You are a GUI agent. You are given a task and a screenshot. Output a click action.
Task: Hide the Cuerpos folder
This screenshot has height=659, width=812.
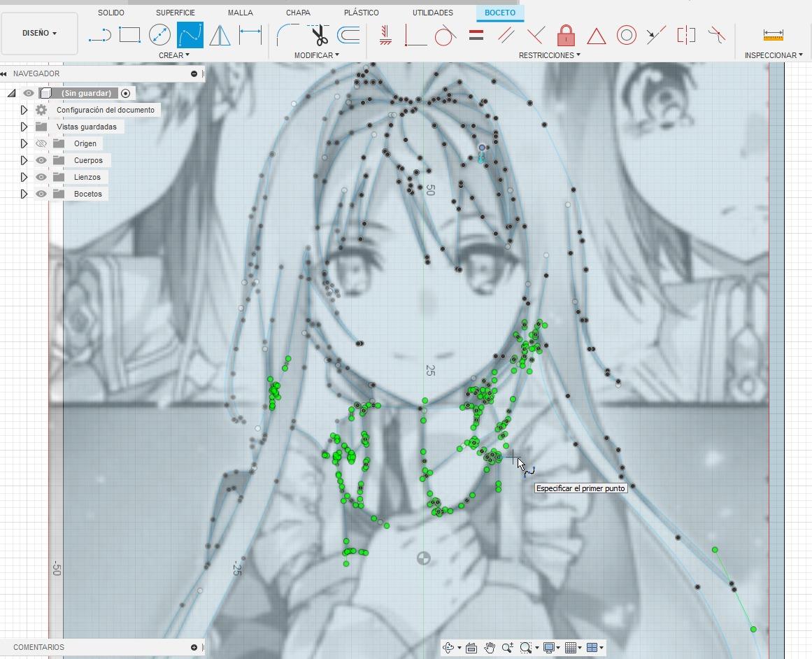(x=41, y=160)
